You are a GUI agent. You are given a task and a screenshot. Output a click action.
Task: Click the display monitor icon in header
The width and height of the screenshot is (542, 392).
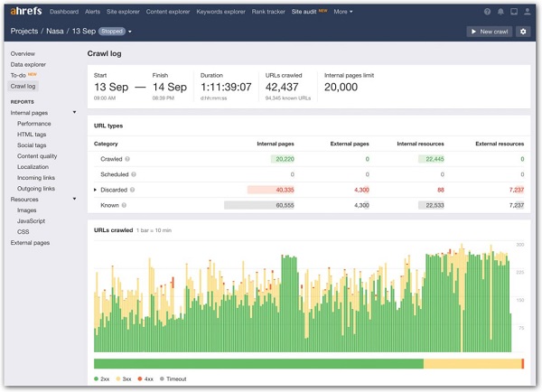[514, 12]
